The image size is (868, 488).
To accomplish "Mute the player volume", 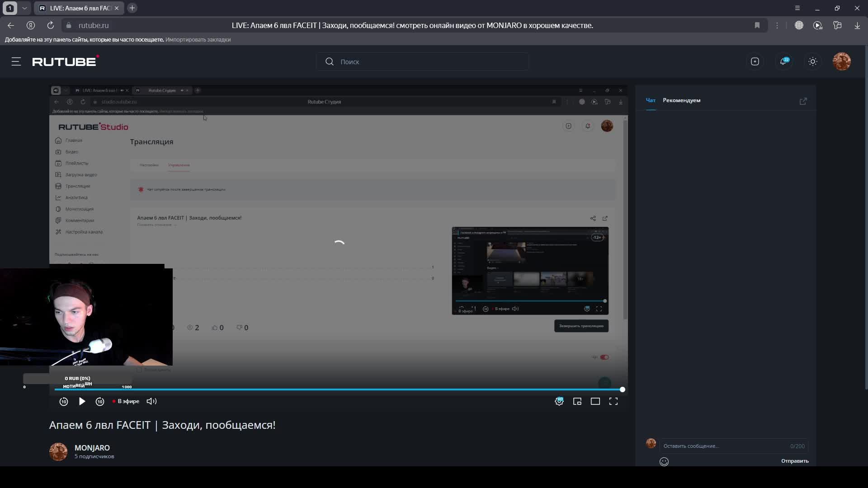I will coord(152,401).
